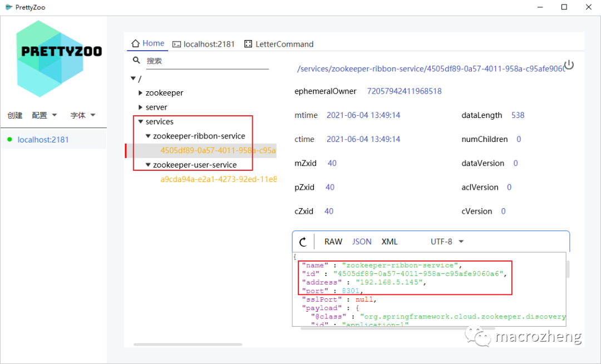601x364 pixels.
Task: Refresh node data with the reload icon
Action: 303,242
